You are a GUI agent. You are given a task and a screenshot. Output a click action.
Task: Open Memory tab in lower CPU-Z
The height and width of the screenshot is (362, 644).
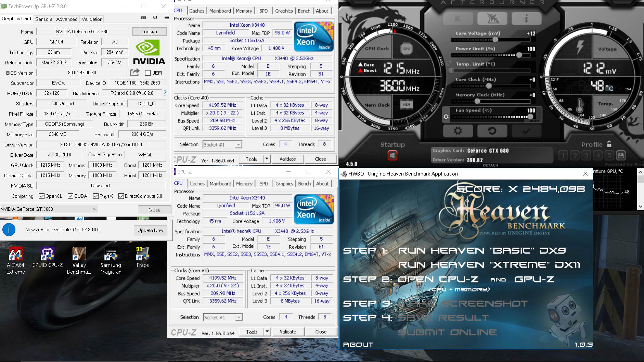[244, 183]
